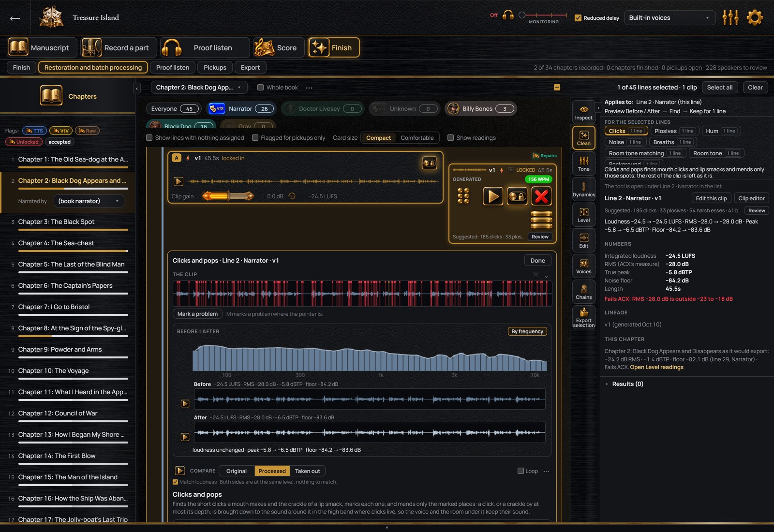The height and width of the screenshot is (532, 774).
Task: Enable the Loop checkbox
Action: [x=521, y=471]
